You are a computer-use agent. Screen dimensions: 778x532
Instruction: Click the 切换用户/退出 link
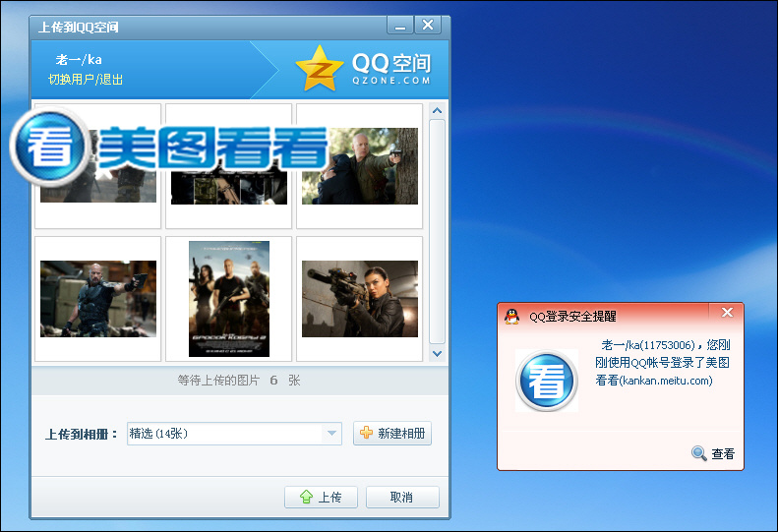pos(86,80)
